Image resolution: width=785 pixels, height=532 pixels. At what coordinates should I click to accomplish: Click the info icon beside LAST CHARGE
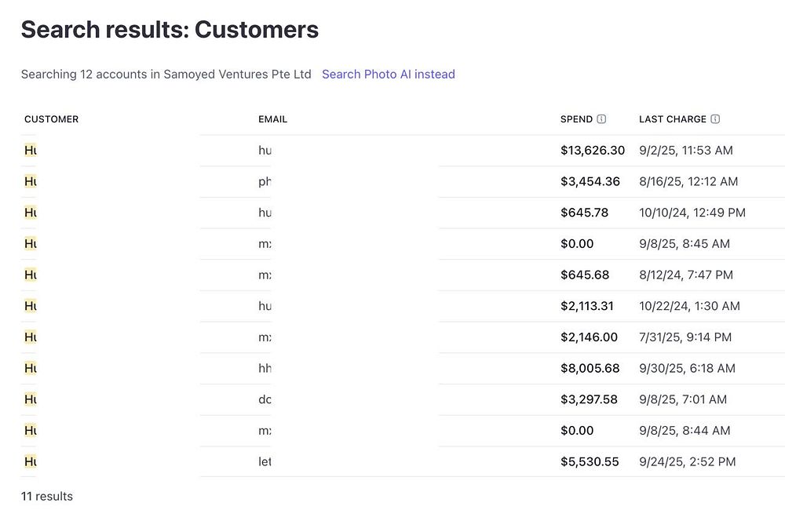pos(715,119)
